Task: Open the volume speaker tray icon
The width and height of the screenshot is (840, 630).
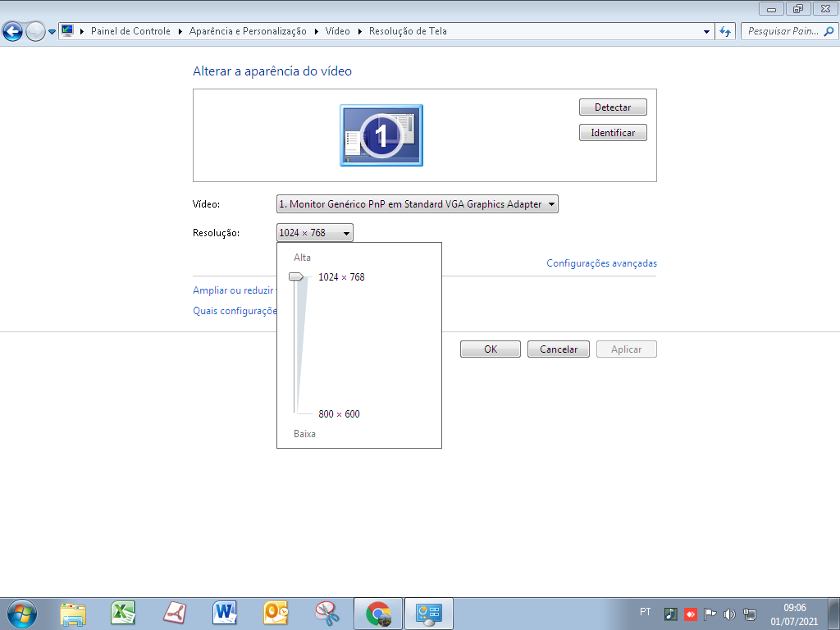Action: tap(729, 614)
